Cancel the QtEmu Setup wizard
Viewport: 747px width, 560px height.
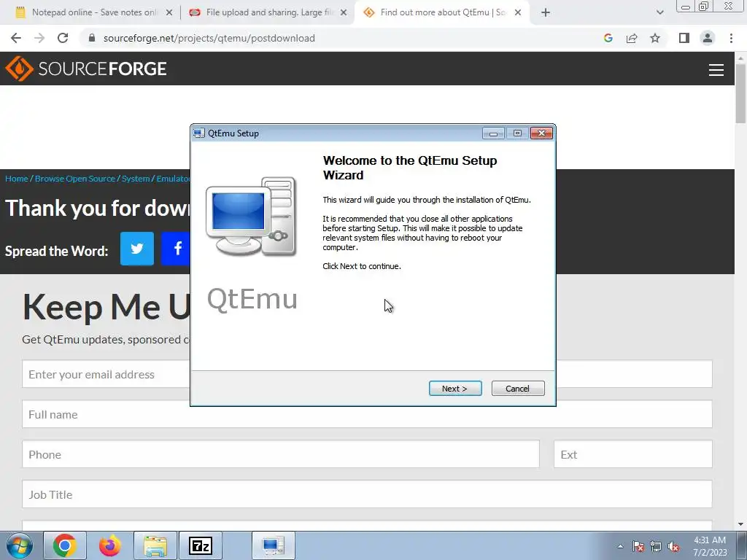(518, 389)
